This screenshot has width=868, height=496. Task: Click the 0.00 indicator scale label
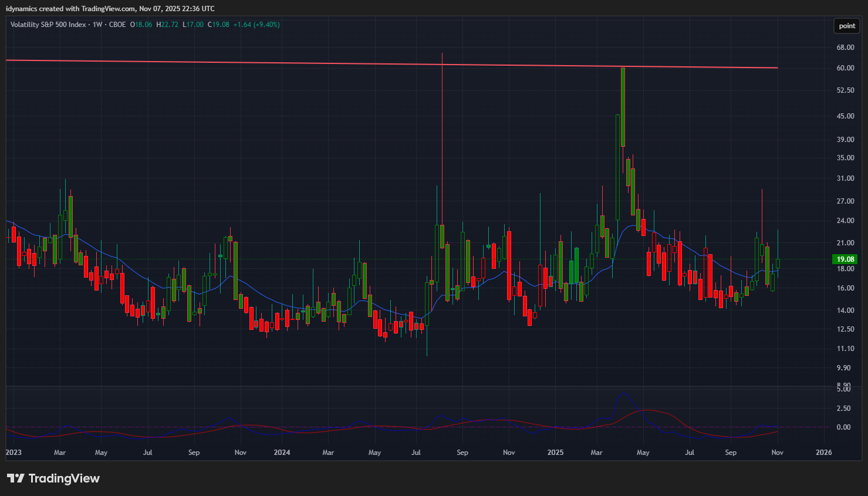[843, 427]
